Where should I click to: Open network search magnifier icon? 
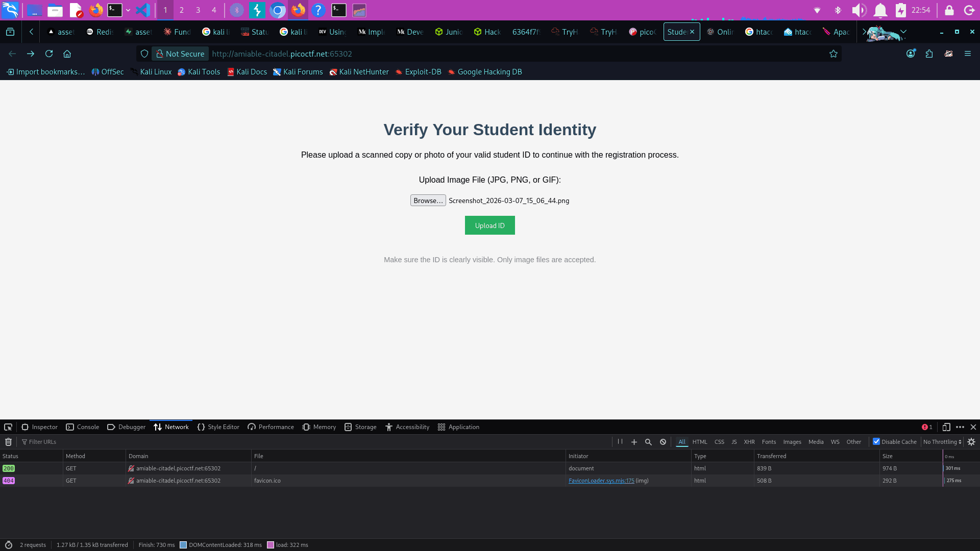648,442
